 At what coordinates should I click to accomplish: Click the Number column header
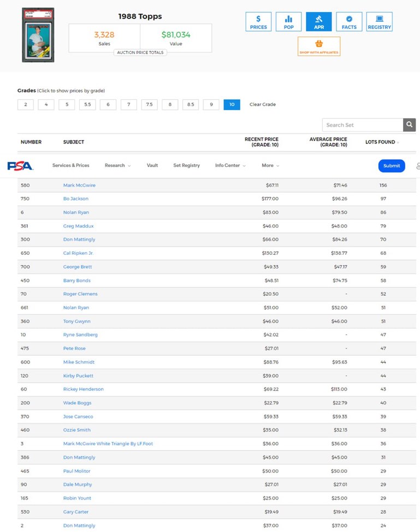(x=31, y=142)
